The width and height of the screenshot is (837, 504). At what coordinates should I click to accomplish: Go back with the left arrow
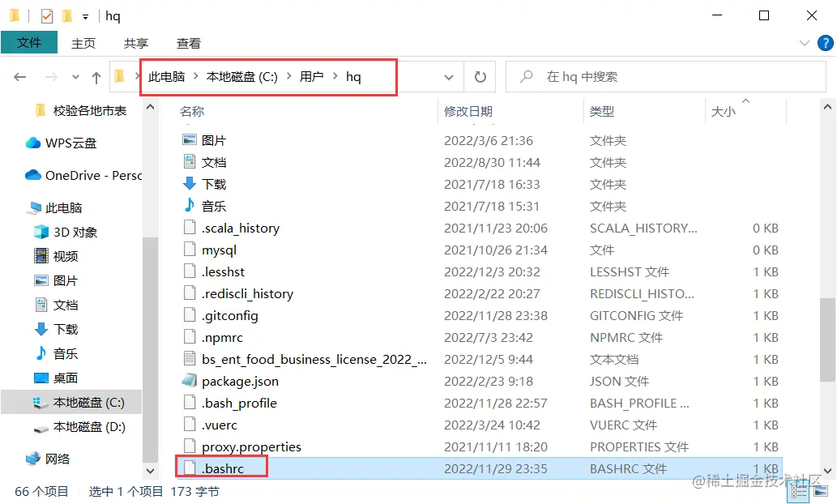20,77
